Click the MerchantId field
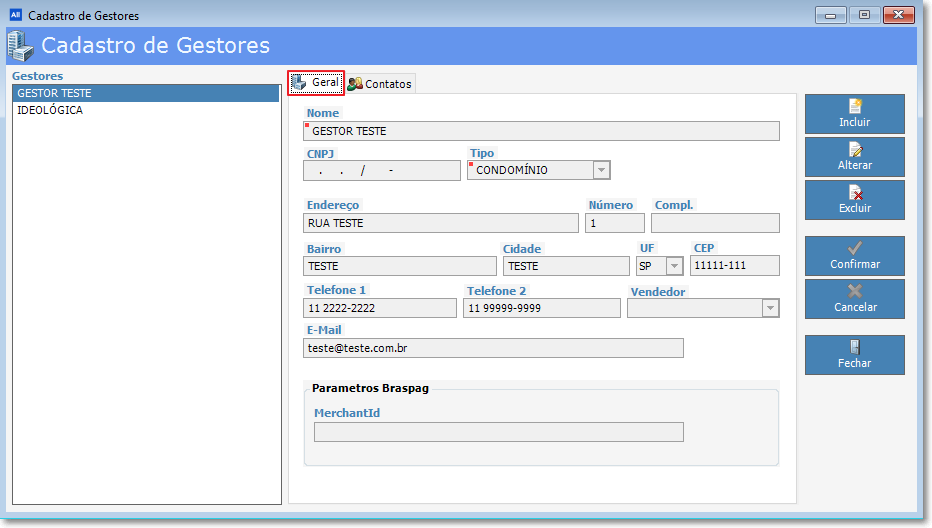Screen dimensions: 932x528 point(498,432)
